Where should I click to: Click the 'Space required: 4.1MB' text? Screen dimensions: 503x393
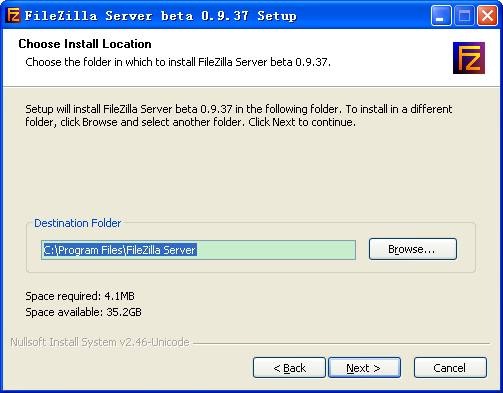[x=80, y=296]
